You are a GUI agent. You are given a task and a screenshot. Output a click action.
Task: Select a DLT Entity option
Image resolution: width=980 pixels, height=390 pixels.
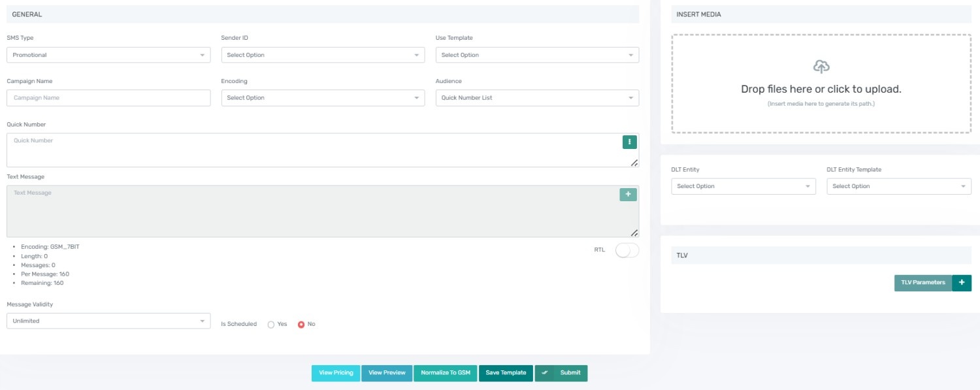pos(743,186)
